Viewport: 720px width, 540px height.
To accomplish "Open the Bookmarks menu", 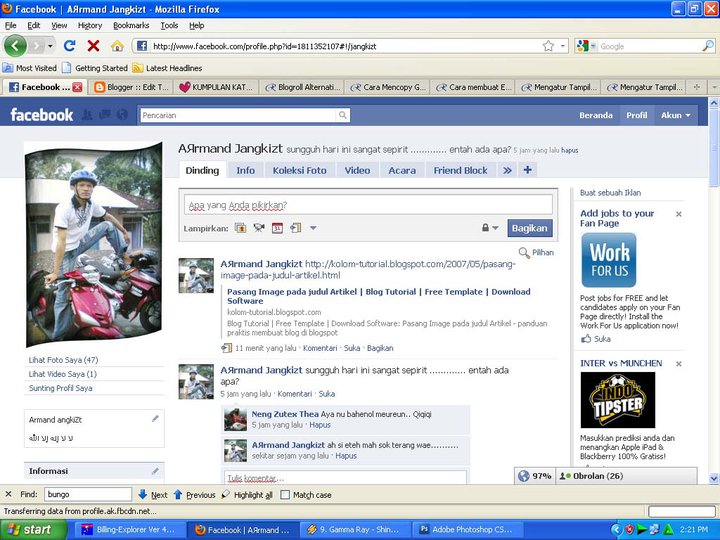I will (131, 26).
